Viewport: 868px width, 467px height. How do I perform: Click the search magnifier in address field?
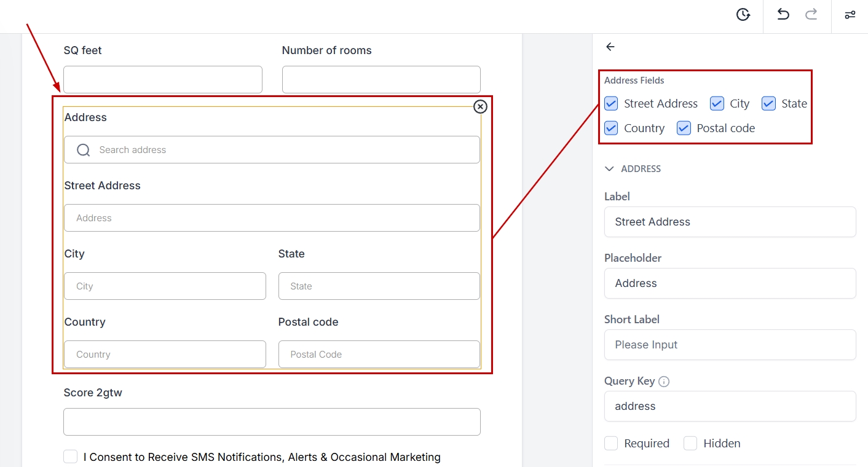pyautogui.click(x=84, y=150)
